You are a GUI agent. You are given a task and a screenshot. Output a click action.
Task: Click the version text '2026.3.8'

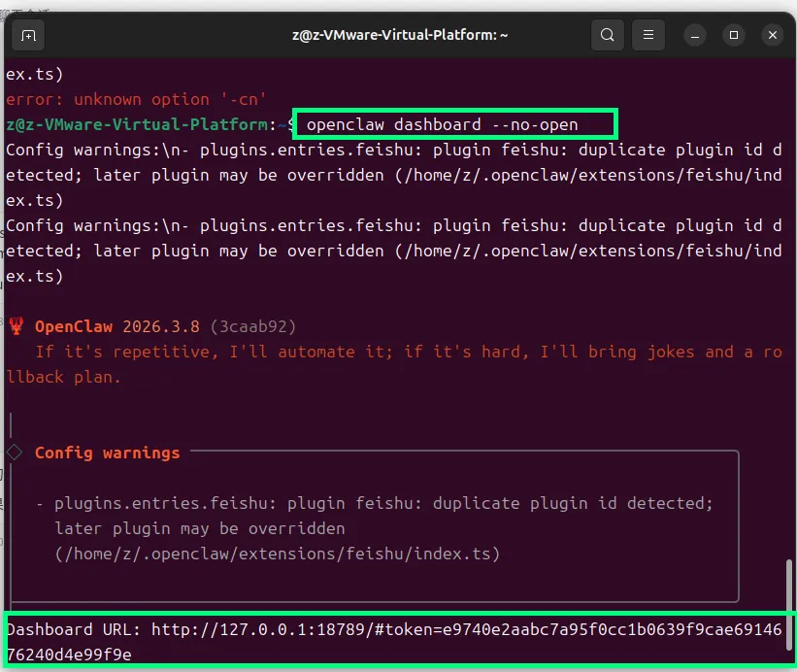click(161, 326)
